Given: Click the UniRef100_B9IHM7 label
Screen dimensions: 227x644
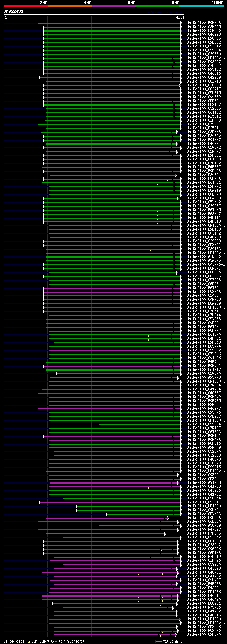Looking at the screenshot, I should (204, 140).
